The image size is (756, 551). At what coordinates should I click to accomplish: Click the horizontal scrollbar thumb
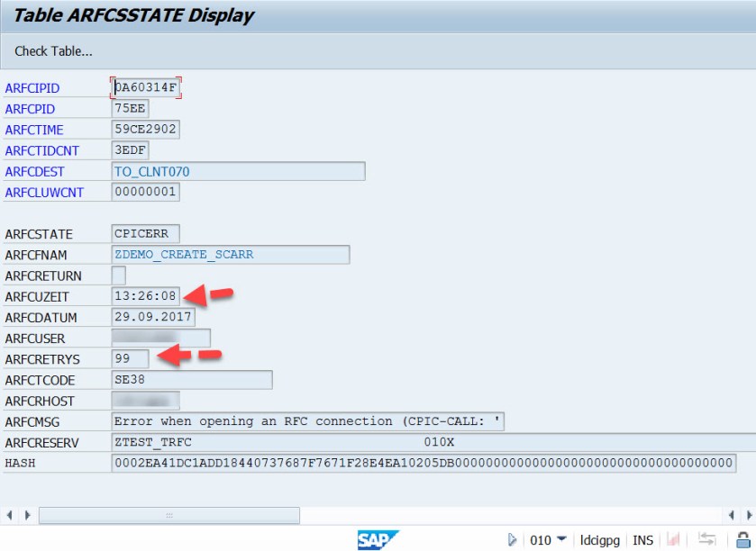[x=169, y=515]
